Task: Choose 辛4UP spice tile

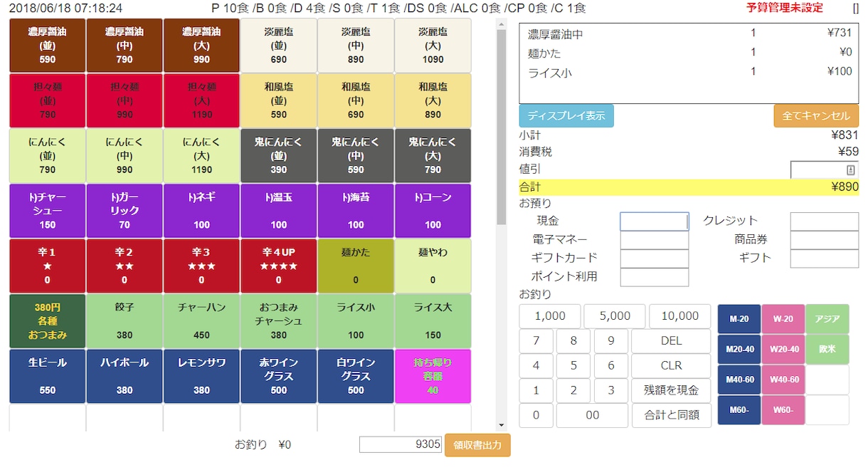Action: coord(279,266)
